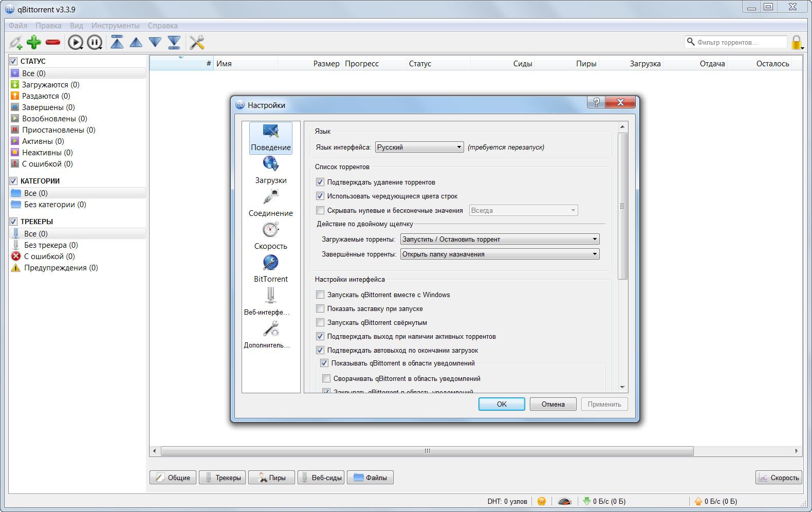Click the pause all torrents icon

(95, 42)
